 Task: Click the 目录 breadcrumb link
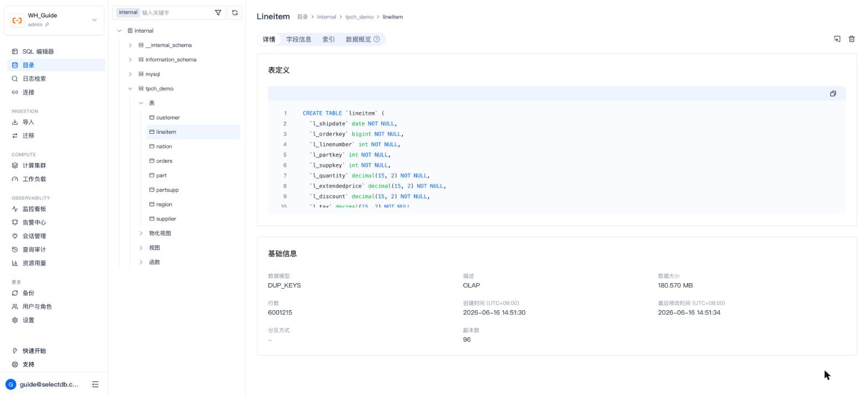[x=302, y=17]
